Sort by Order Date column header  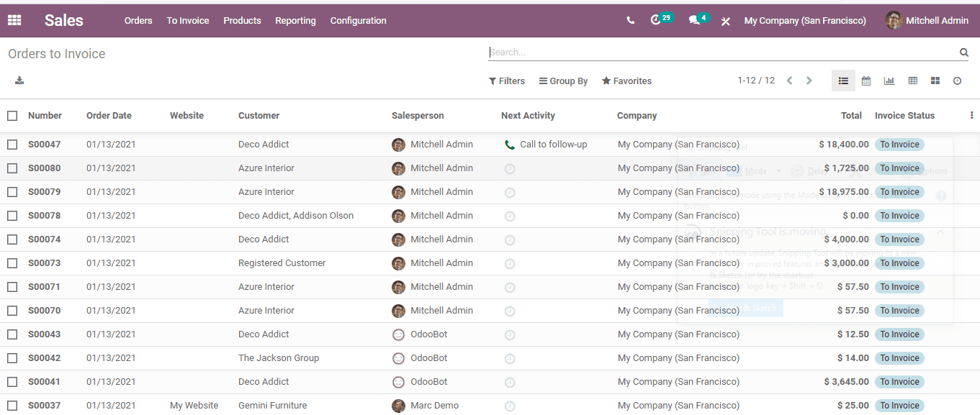[109, 116]
